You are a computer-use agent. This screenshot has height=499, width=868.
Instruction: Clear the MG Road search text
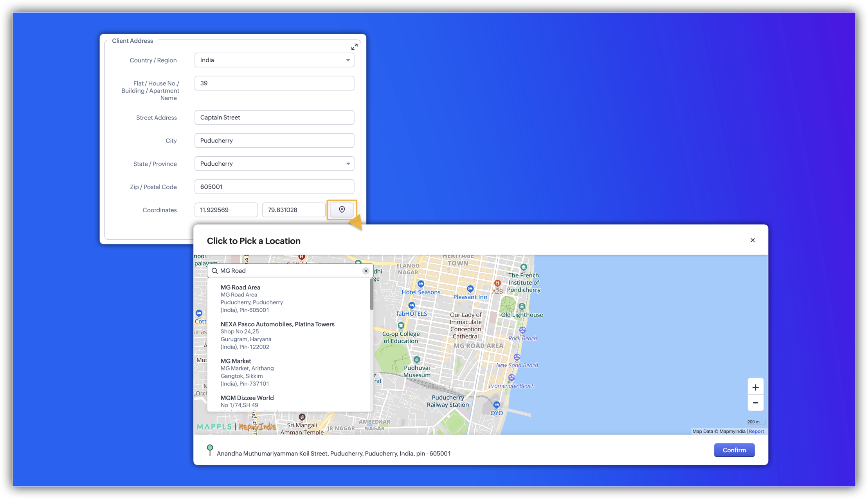(366, 271)
